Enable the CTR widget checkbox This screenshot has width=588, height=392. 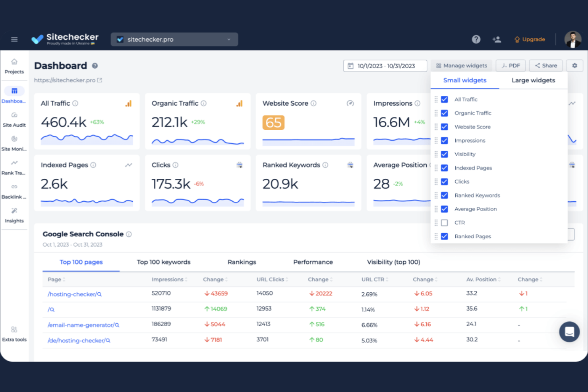[x=444, y=222]
